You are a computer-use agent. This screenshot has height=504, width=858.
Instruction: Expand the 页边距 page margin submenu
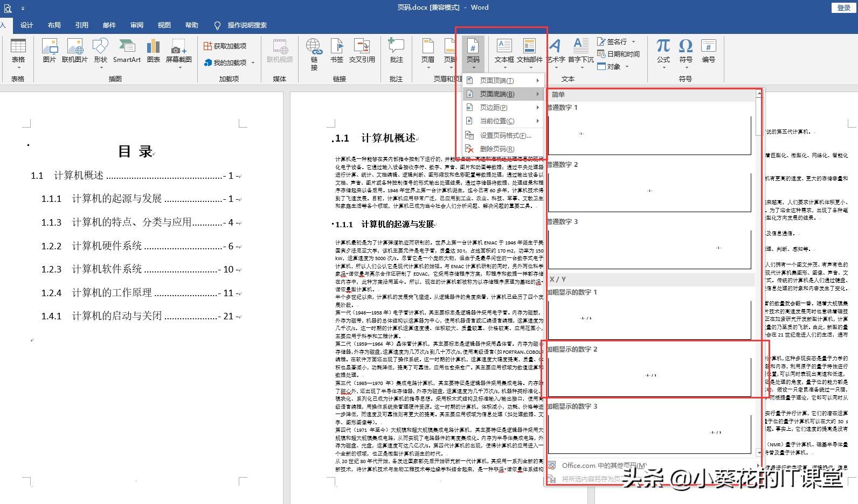pos(503,107)
